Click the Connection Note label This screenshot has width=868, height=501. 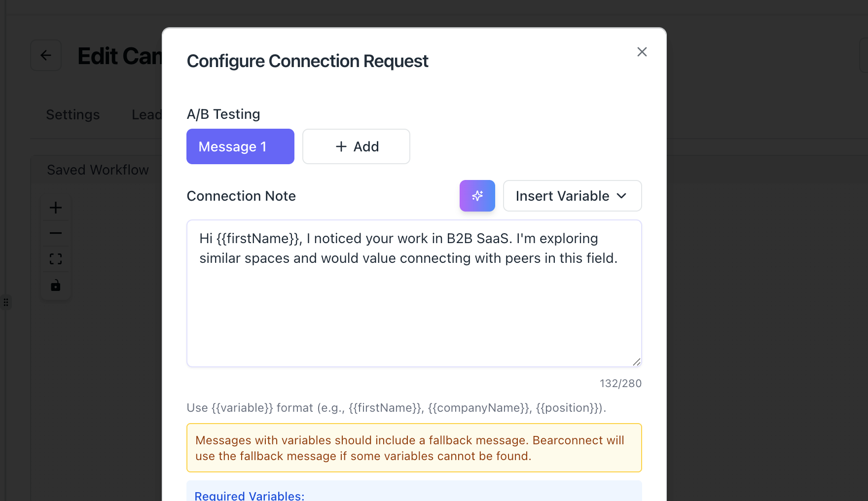pyautogui.click(x=241, y=196)
